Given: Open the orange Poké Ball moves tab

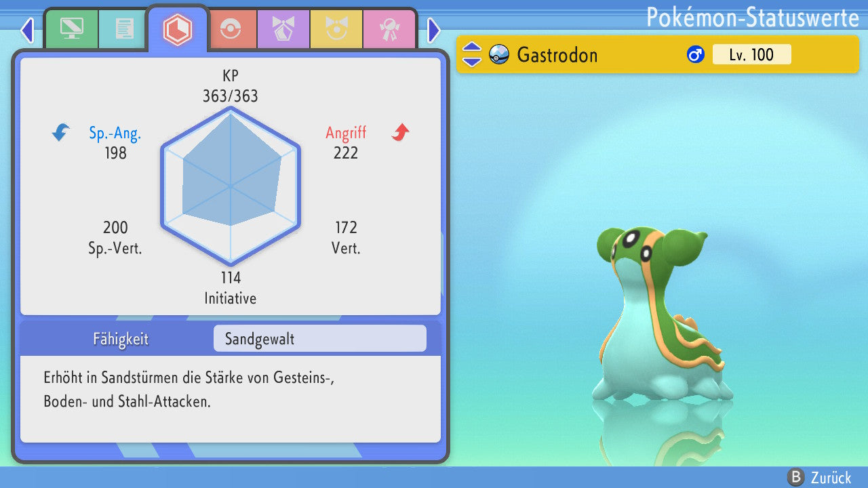Looking at the screenshot, I should coord(231,29).
